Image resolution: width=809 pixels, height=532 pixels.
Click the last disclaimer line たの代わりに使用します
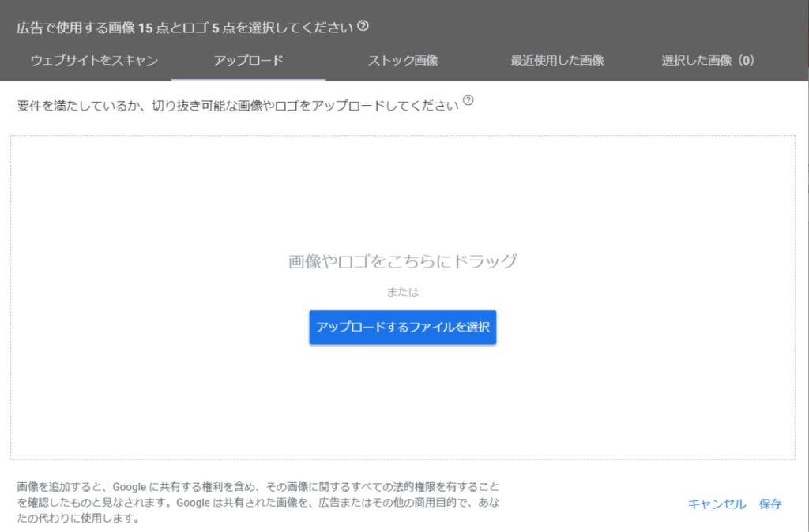tap(78, 519)
